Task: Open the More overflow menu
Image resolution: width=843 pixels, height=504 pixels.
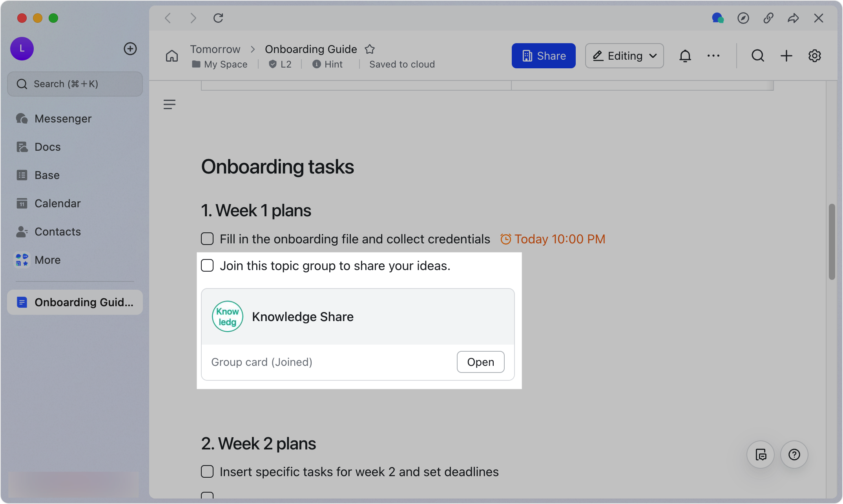Action: click(713, 56)
